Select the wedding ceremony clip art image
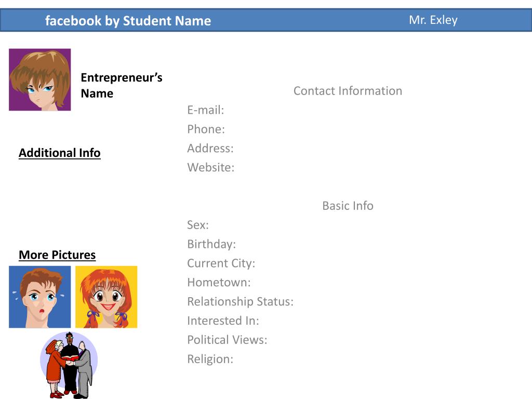Viewport: 532px width, 399px height. coord(69,365)
